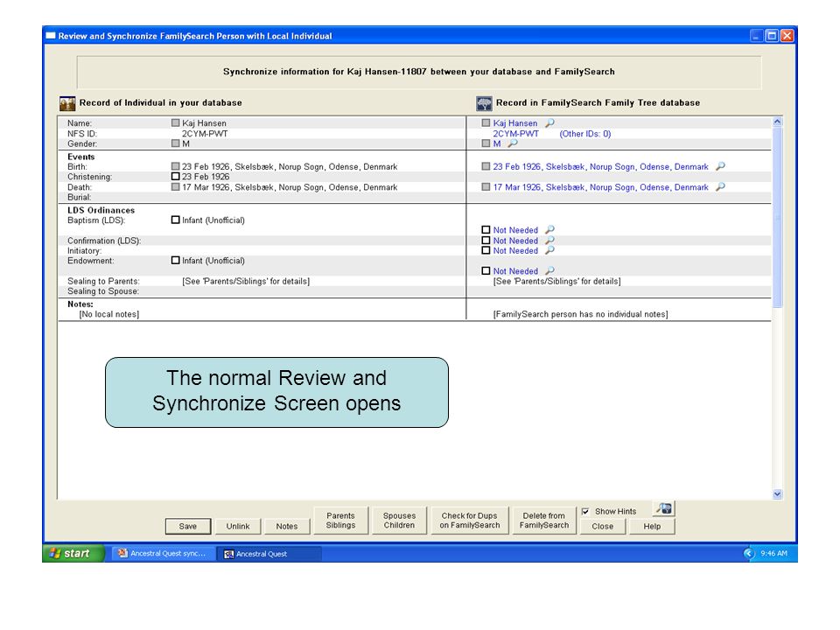Click scrollbar down arrow

pos(777,494)
